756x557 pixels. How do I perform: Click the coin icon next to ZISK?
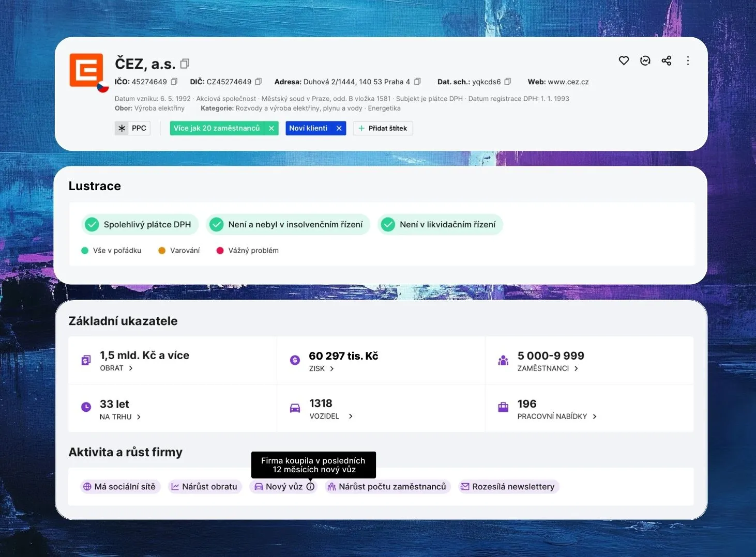click(295, 360)
